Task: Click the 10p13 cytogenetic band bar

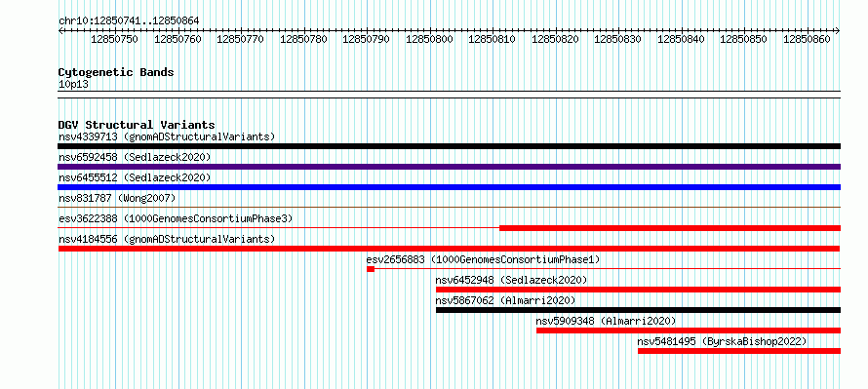Action: click(x=450, y=94)
